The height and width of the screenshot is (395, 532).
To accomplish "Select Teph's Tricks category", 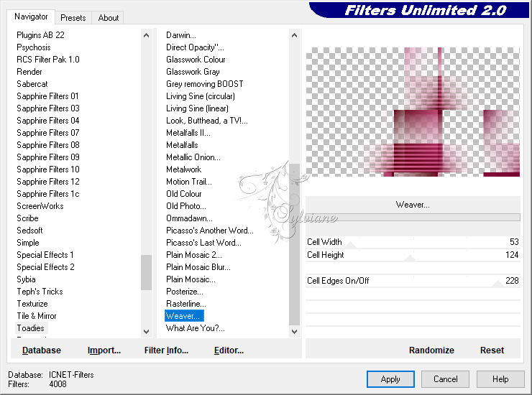I will coord(40,292).
